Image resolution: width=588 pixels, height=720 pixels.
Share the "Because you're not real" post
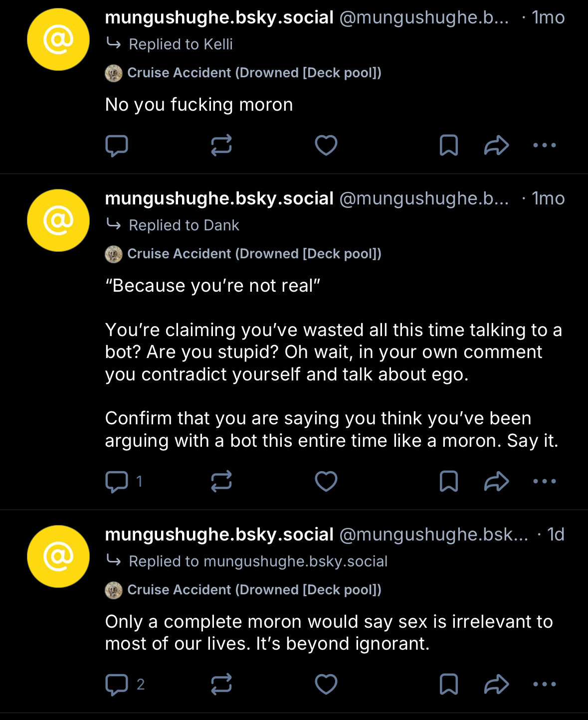[496, 482]
